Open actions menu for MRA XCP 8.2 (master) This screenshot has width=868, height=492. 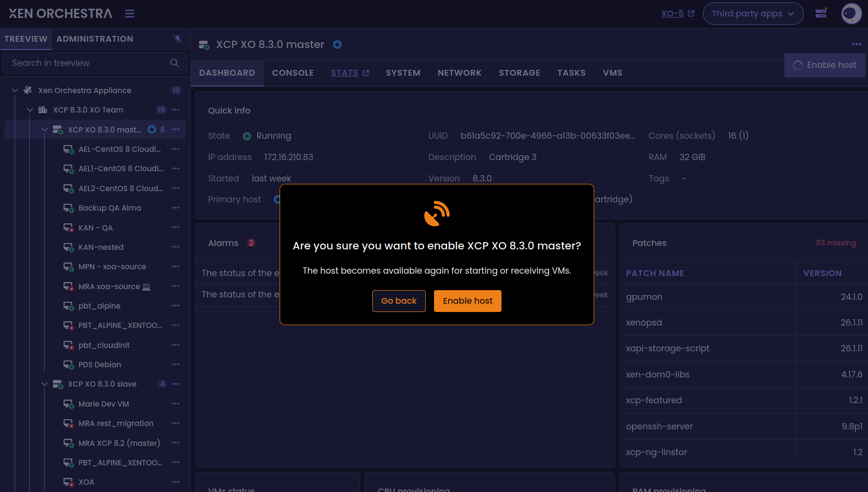tap(176, 443)
